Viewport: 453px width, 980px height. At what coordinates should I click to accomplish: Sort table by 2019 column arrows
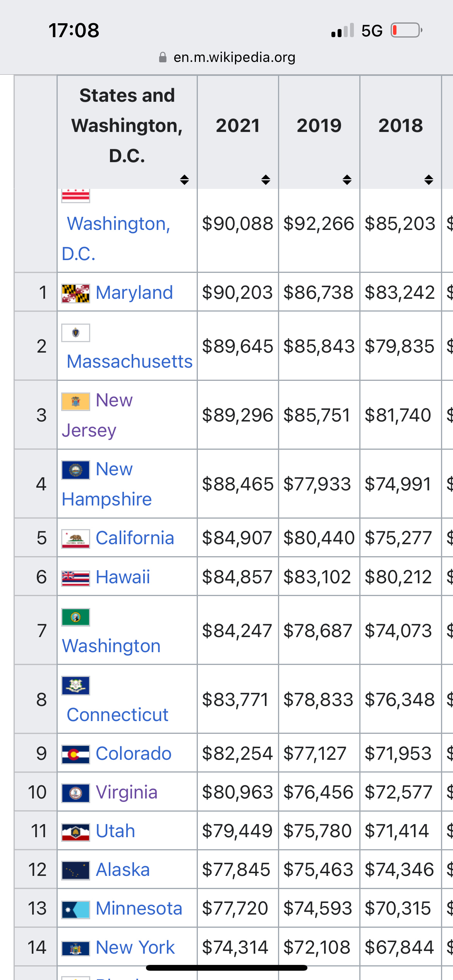(347, 180)
